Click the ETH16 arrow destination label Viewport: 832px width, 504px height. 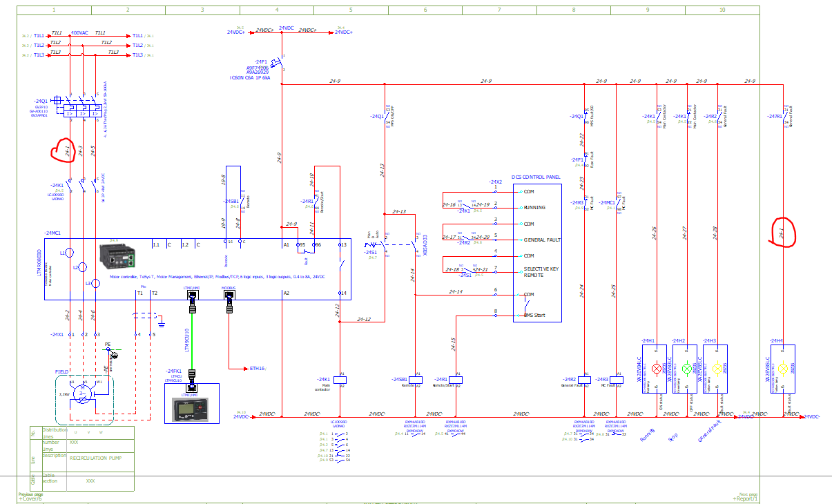pos(258,369)
